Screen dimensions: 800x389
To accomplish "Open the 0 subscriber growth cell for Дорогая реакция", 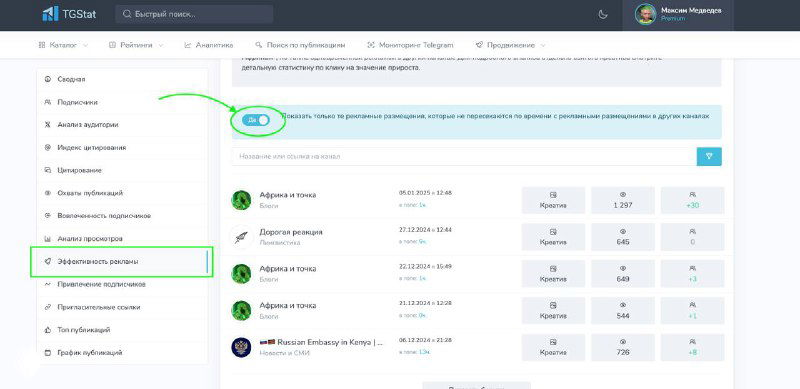I will 692,237.
